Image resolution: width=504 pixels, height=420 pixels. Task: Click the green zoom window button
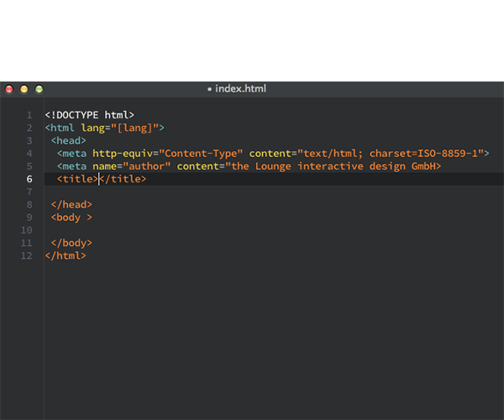pyautogui.click(x=39, y=89)
